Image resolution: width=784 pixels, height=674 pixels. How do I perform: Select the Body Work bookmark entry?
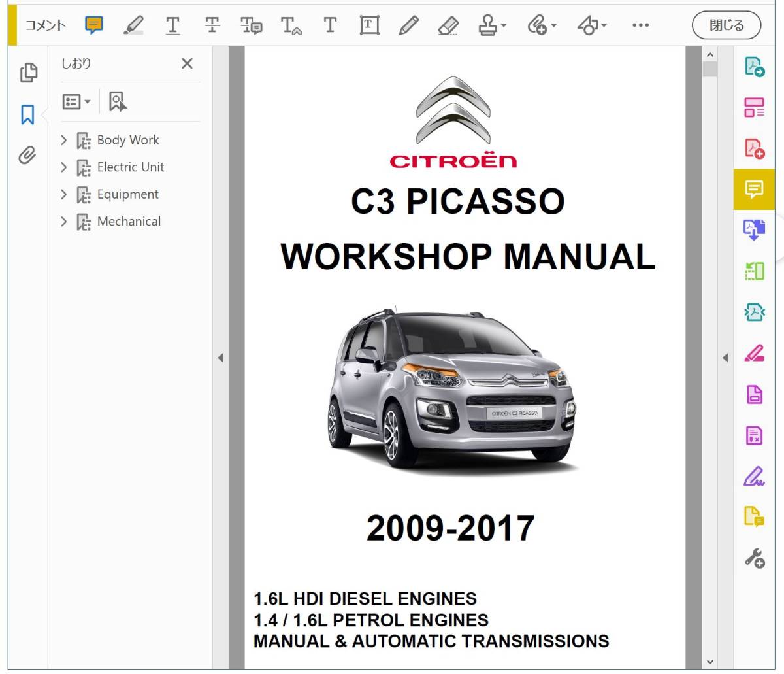coord(128,140)
